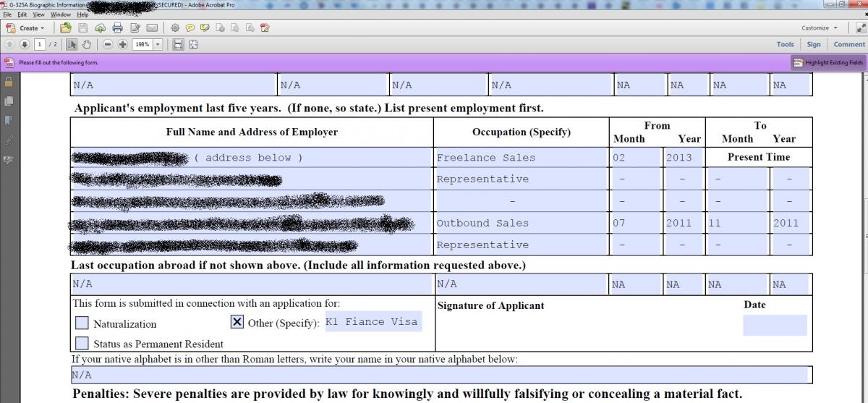The height and width of the screenshot is (403, 868).
Task: Click the third of the three grayed page icons
Action: click(250, 28)
